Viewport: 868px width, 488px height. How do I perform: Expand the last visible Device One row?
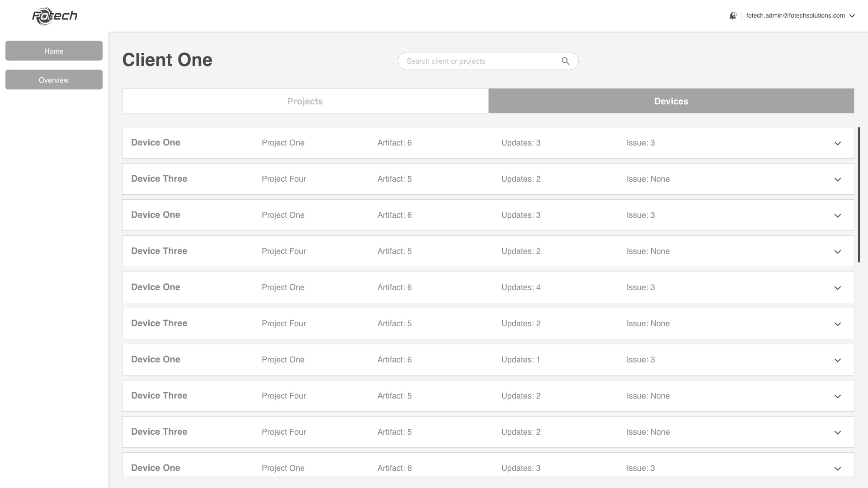[x=837, y=469]
